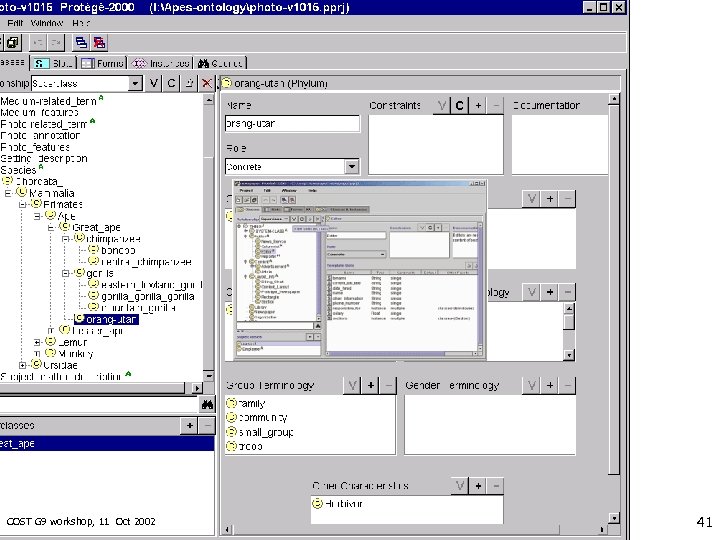Click V button next to Gender Terminology
720x540 pixels.
(x=532, y=385)
